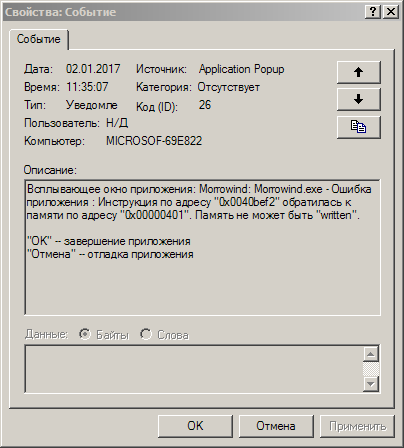Image resolution: width=404 pixels, height=448 pixels.
Task: Click the Применить button
Action: click(357, 426)
